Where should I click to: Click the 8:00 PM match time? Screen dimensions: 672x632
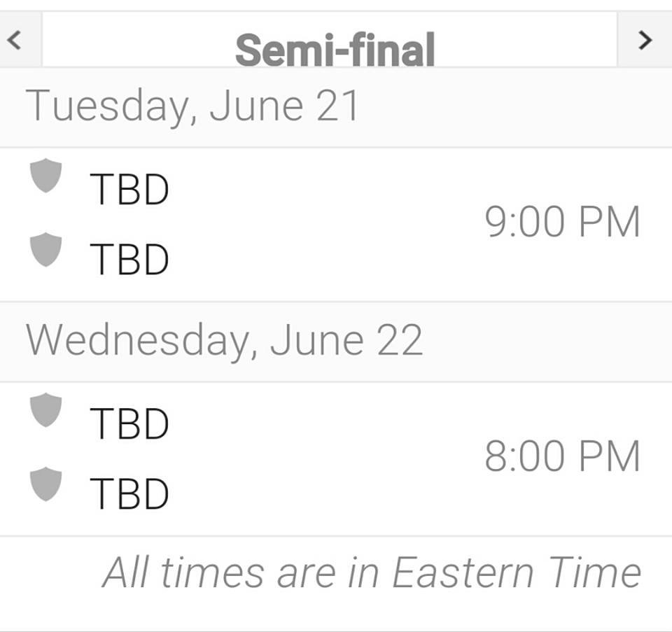point(562,457)
